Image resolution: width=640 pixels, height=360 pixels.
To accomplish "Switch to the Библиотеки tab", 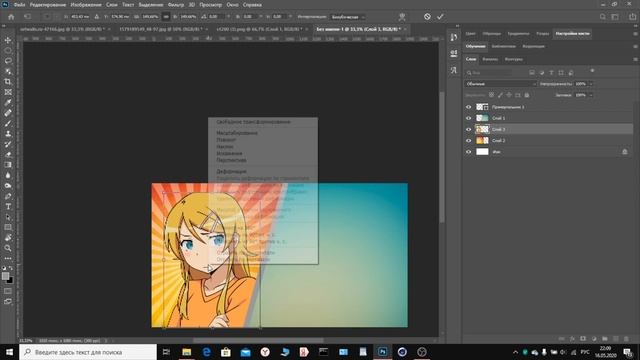I will [x=503, y=47].
